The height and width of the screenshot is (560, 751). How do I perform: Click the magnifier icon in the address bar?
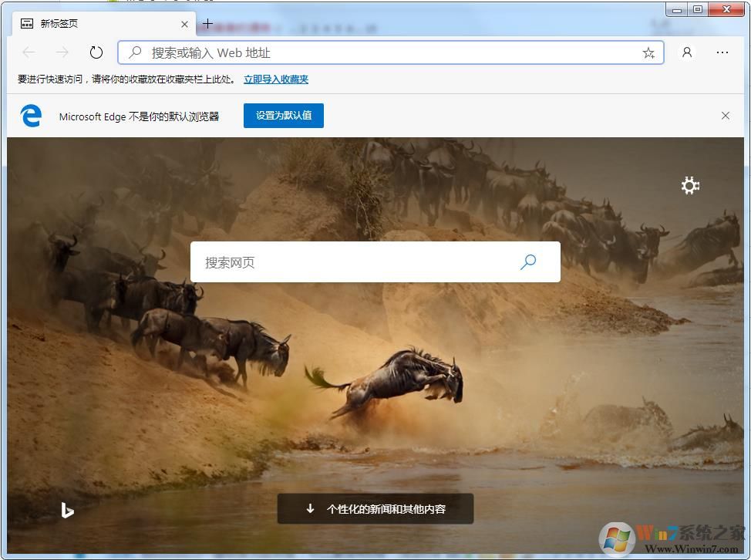coord(134,52)
